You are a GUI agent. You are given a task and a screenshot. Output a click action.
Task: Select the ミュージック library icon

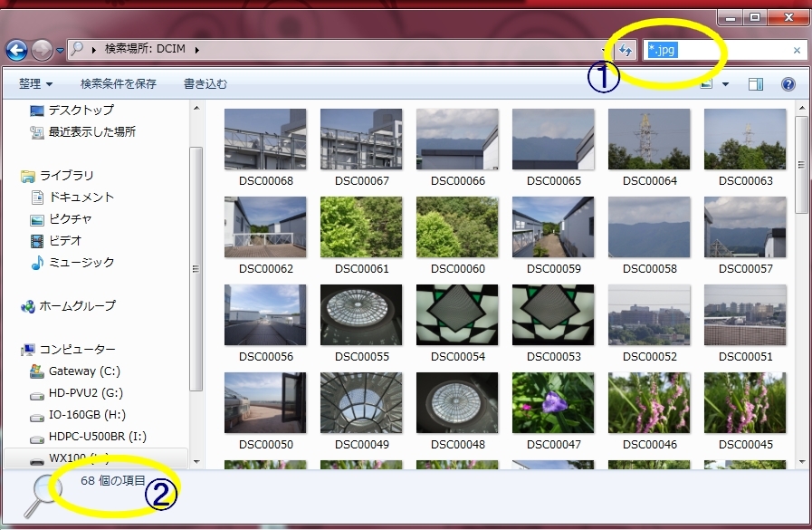[37, 262]
